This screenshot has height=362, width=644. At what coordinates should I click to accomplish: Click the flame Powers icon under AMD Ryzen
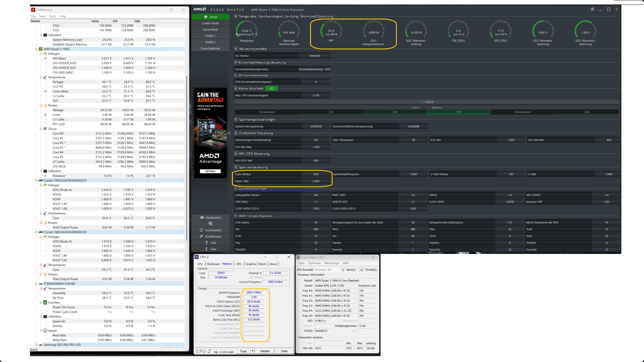click(45, 105)
